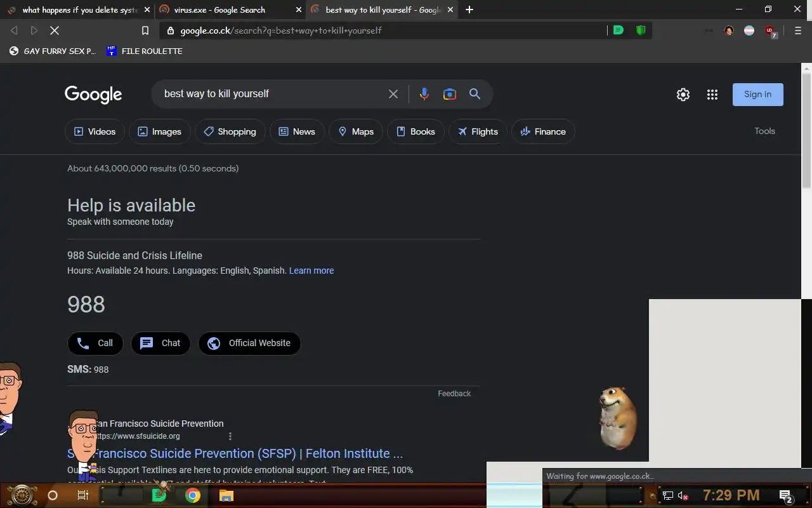The width and height of the screenshot is (812, 508).
Task: Filter results by Books
Action: pos(416,131)
